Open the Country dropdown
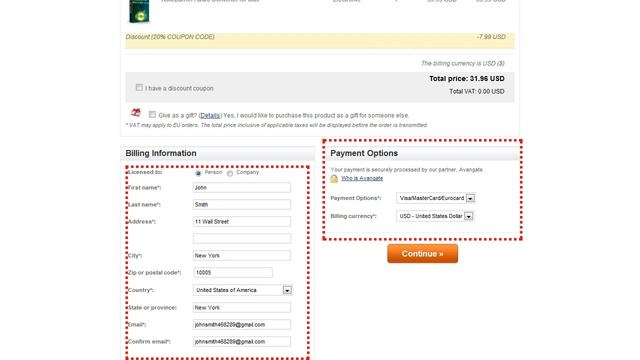Image resolution: width=640 pixels, height=360 pixels. pyautogui.click(x=242, y=290)
